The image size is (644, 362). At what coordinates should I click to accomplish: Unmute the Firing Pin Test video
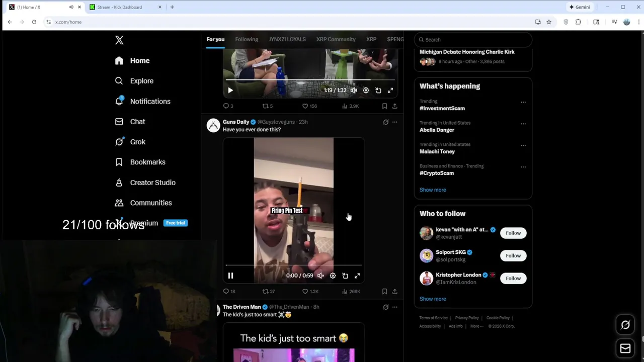pyautogui.click(x=320, y=276)
